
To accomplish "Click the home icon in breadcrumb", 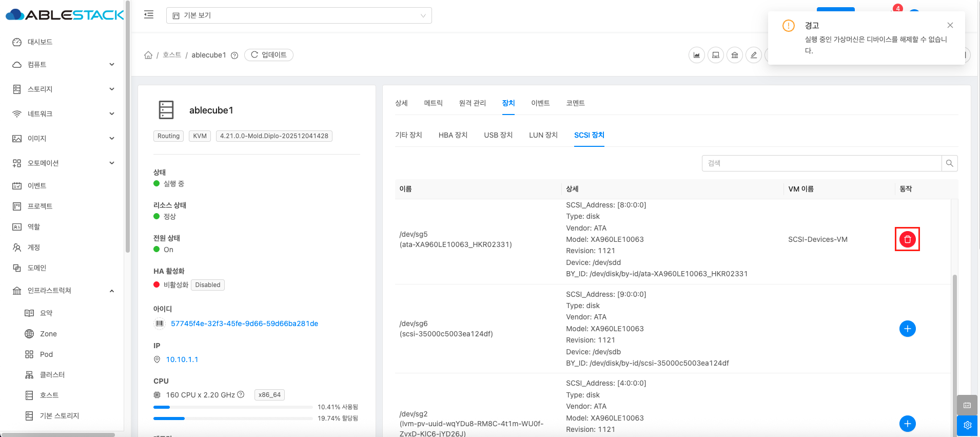I will click(148, 55).
